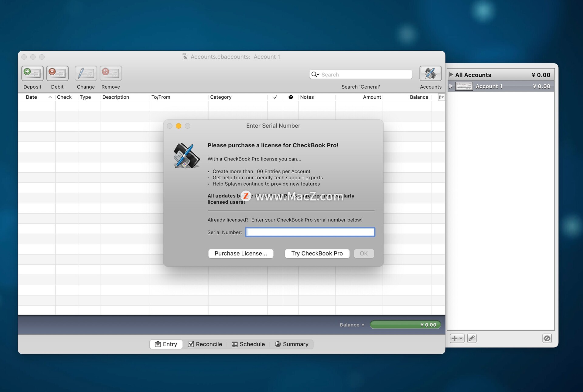Open the add account plus menu
The width and height of the screenshot is (583, 392).
pyautogui.click(x=457, y=338)
